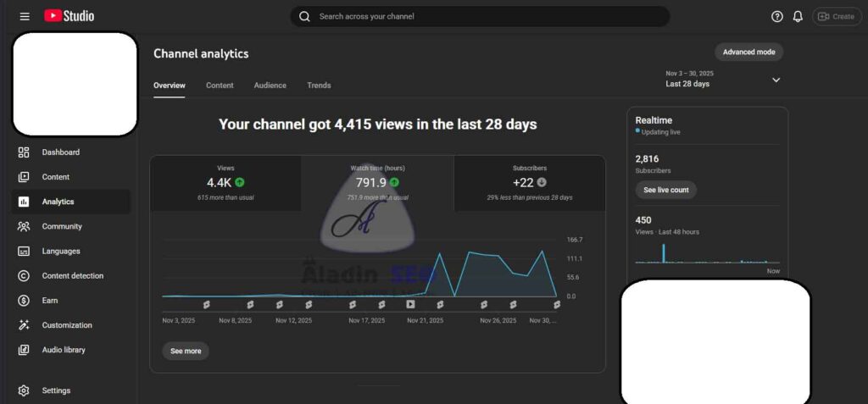Switch to the Trends tab
Image resolution: width=868 pixels, height=404 pixels.
pos(319,86)
